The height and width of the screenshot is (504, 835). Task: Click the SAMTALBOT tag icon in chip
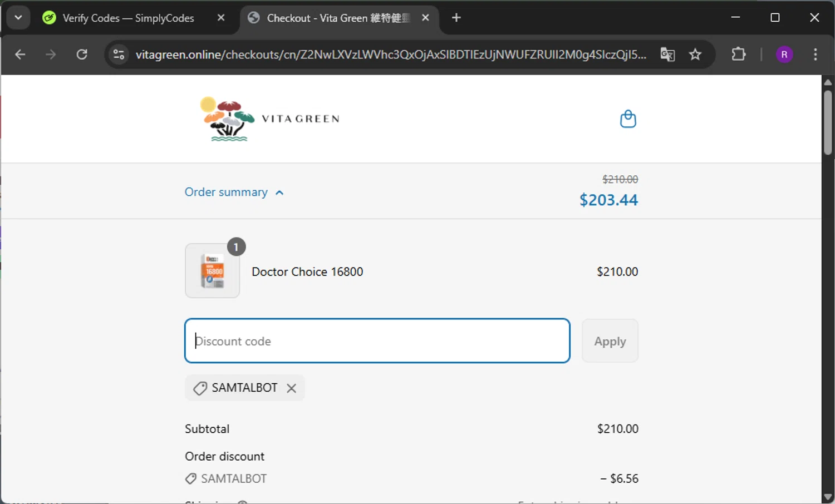[200, 388]
